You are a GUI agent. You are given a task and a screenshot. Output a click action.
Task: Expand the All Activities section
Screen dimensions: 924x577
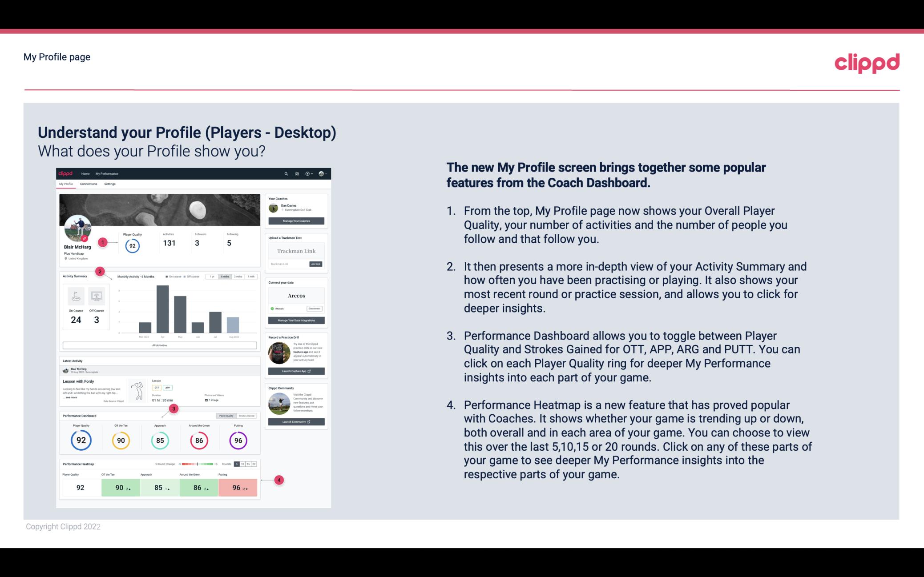tap(160, 345)
